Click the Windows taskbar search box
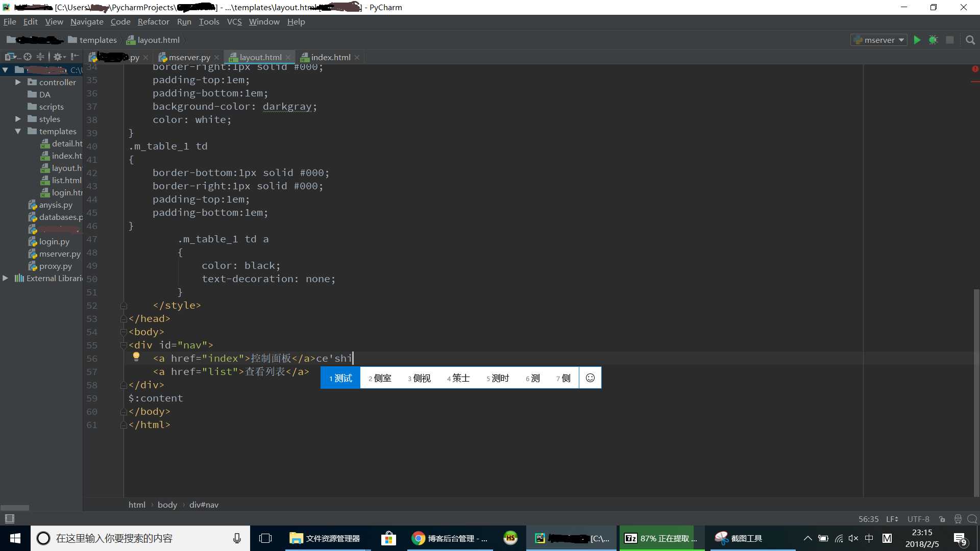980x551 pixels. click(x=140, y=538)
